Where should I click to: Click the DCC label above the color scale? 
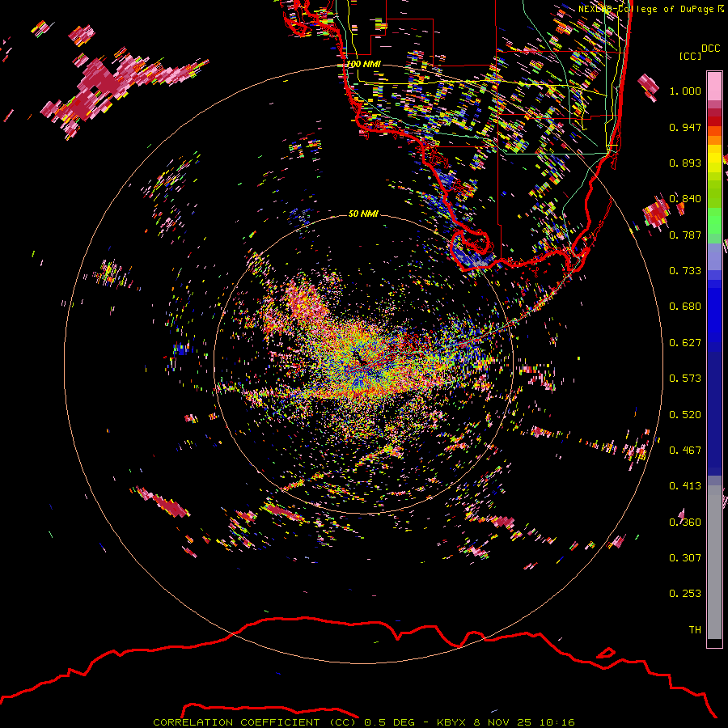point(711,49)
